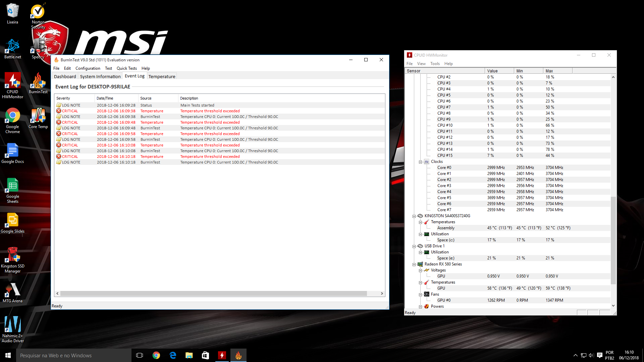Open Google Chrome desktop shortcut
This screenshot has width=644, height=362.
pyautogui.click(x=12, y=121)
